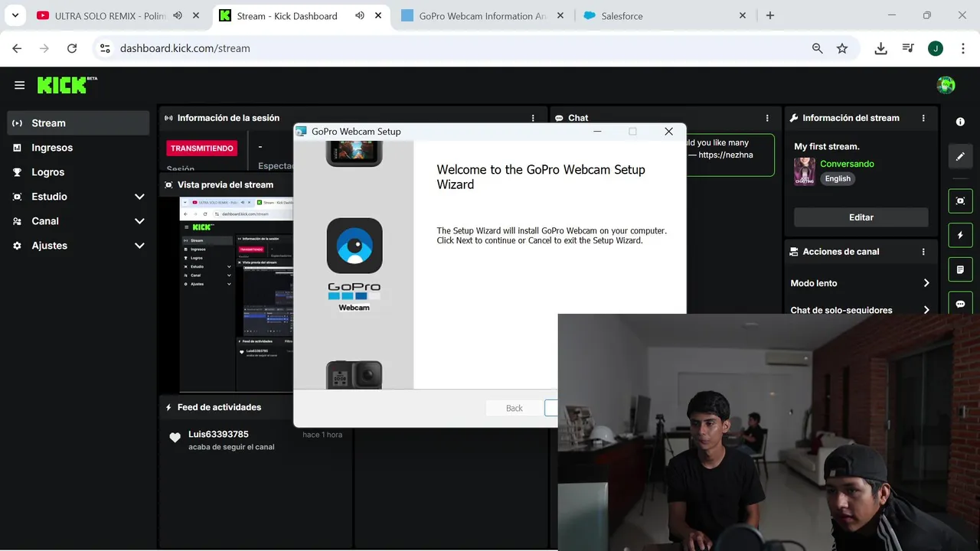Click the Editar button in stream info
Screen dimensions: 980x551
click(x=861, y=217)
